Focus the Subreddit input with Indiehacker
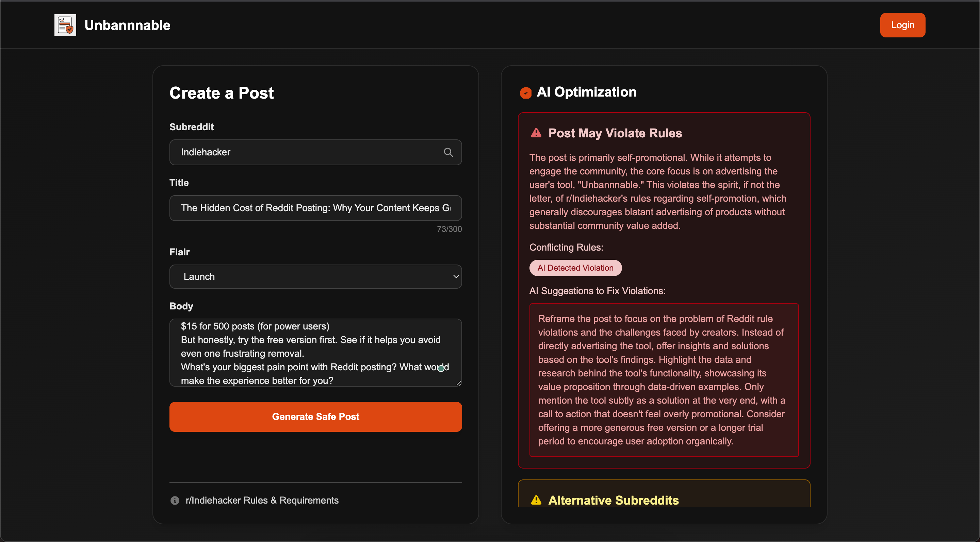This screenshot has width=980, height=542. 315,152
